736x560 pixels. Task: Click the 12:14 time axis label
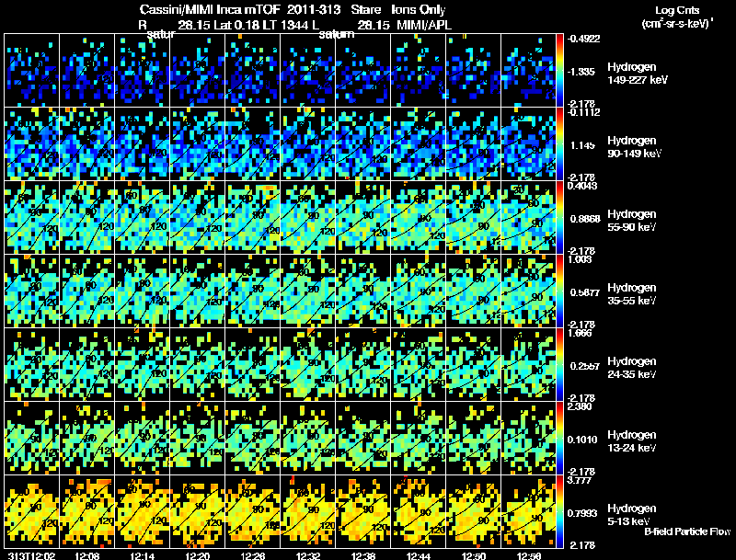[x=143, y=555]
